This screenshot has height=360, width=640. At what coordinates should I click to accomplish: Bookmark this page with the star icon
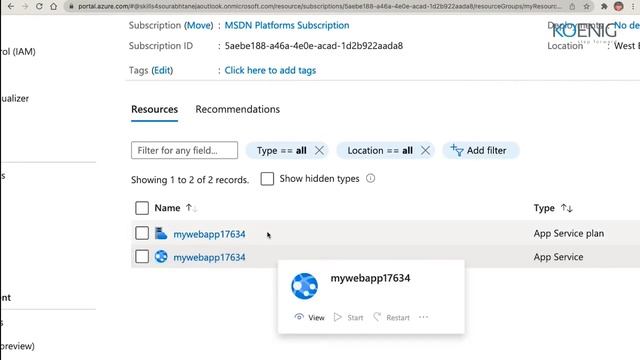pos(587,7)
